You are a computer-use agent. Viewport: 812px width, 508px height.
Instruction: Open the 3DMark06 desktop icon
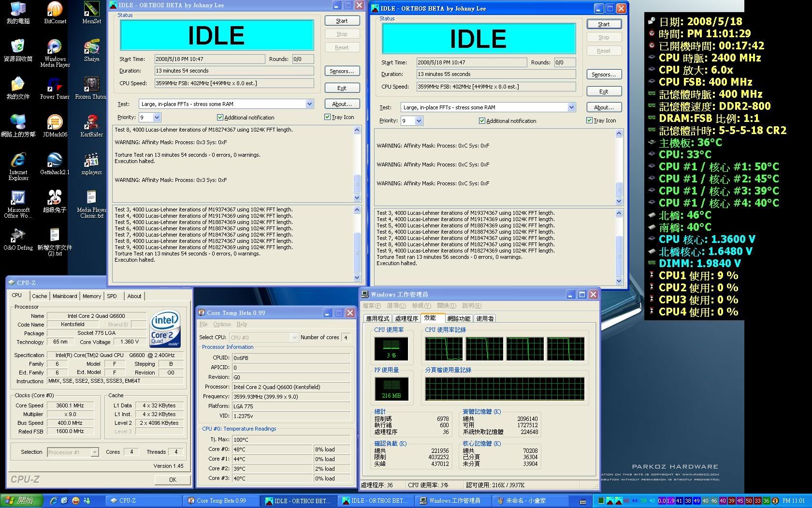coord(55,126)
